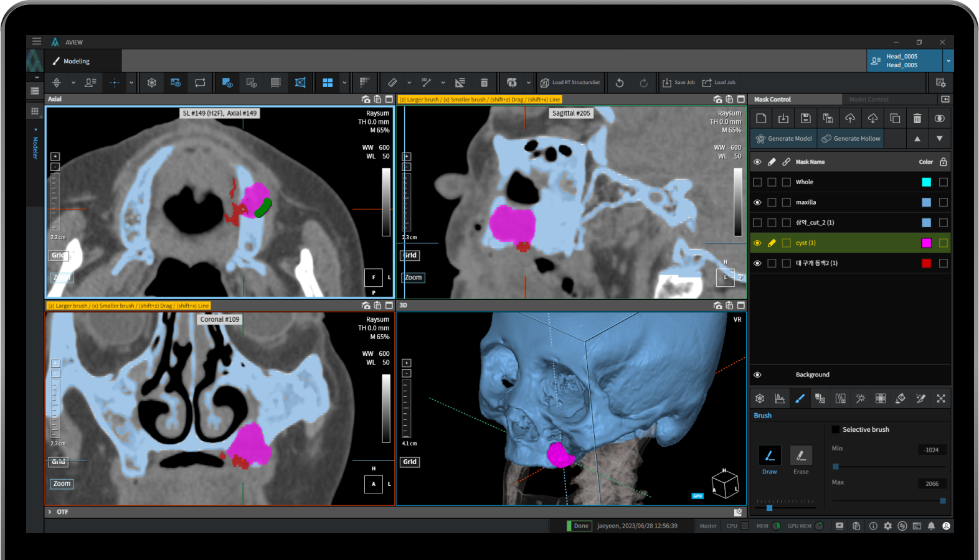Open the ruler tool dropdown arrow

[x=409, y=82]
